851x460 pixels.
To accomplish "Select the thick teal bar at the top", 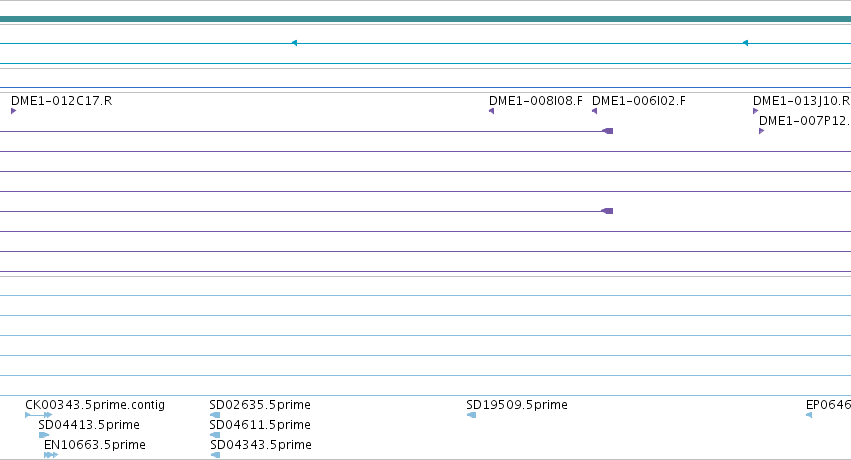I will pyautogui.click(x=426, y=20).
